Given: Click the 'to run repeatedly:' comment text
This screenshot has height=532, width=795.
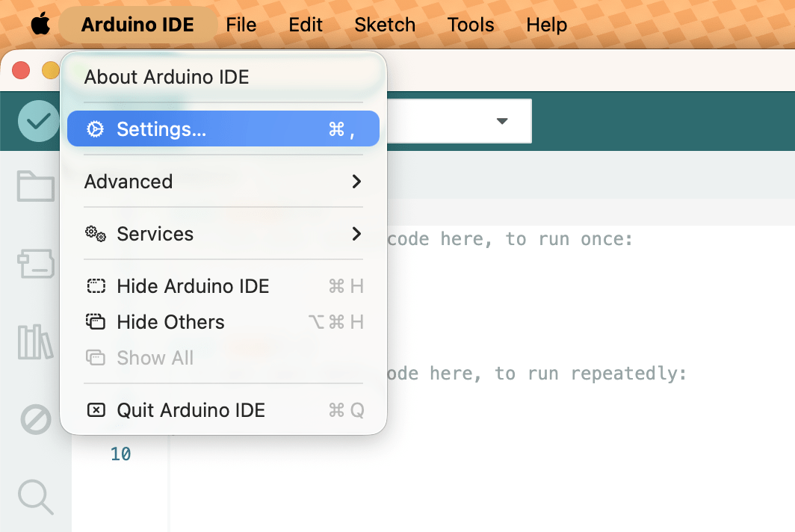Looking at the screenshot, I should coord(591,374).
